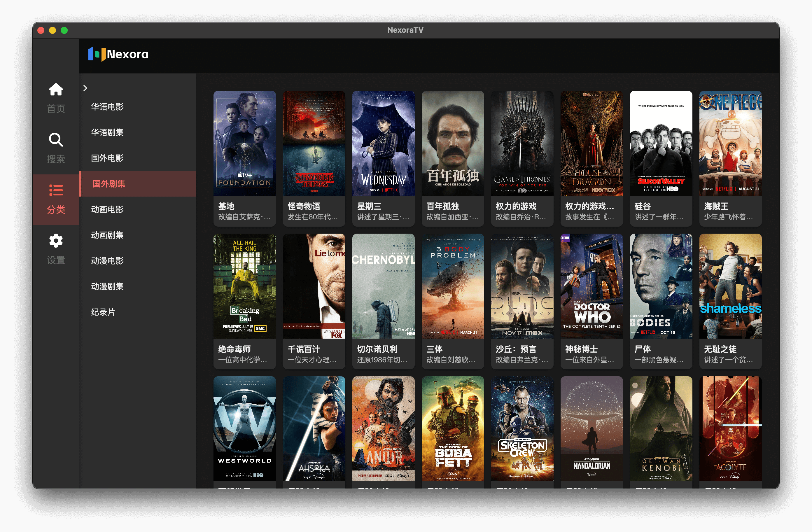Select the 绝命毒师 Breaking Bad poster
The height and width of the screenshot is (532, 812).
[244, 286]
